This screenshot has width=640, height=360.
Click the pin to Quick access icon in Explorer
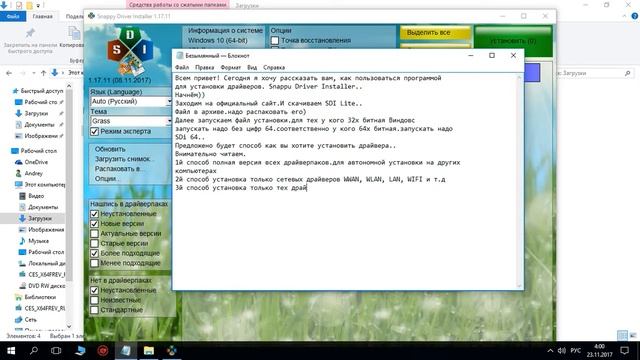click(x=30, y=33)
